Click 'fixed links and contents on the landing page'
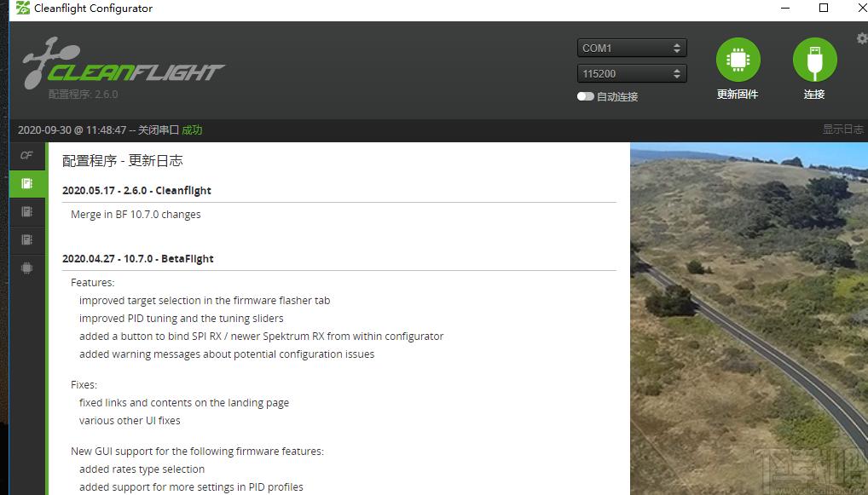 click(184, 403)
